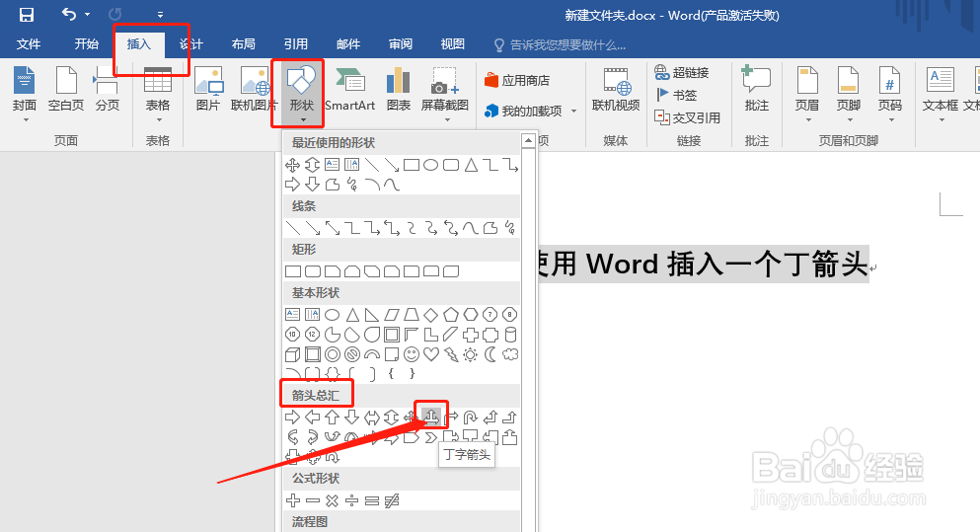Image resolution: width=980 pixels, height=532 pixels.
Task: Choose the heart basic shape
Action: pos(431,354)
